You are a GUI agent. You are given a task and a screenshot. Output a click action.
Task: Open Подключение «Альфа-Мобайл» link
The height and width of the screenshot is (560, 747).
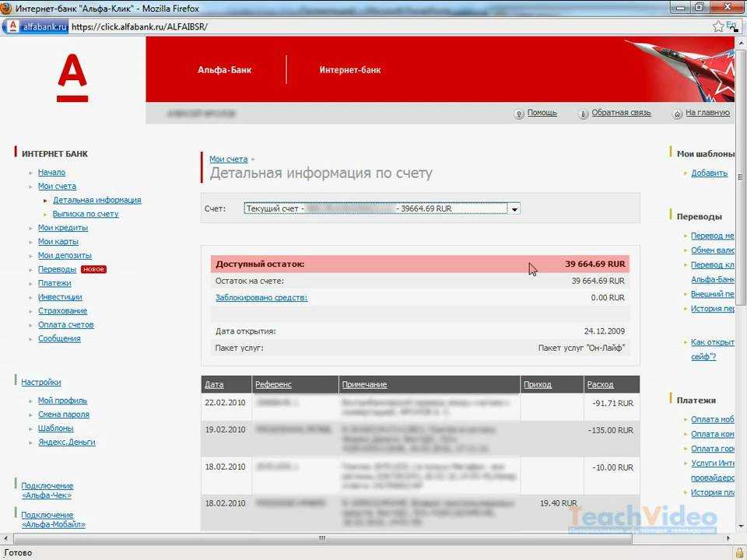point(54,520)
